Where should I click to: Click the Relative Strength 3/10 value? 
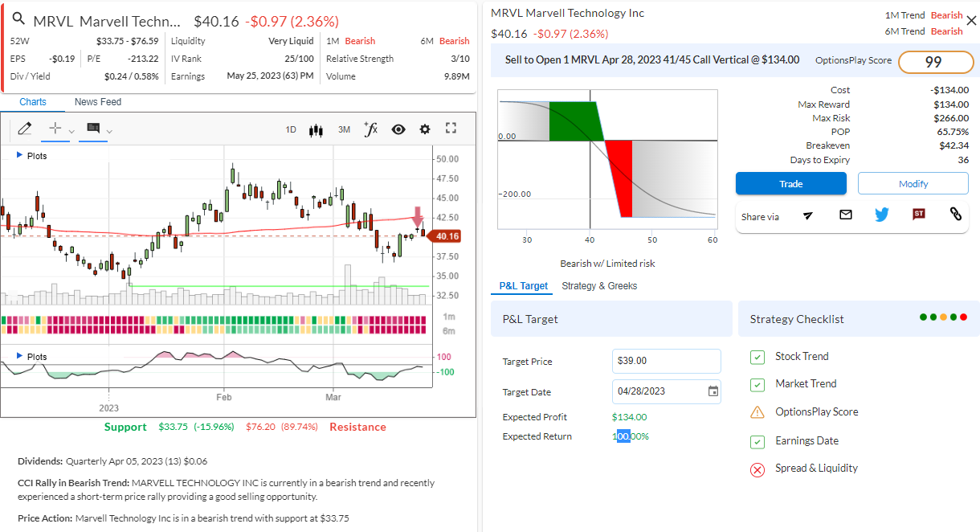(460, 59)
